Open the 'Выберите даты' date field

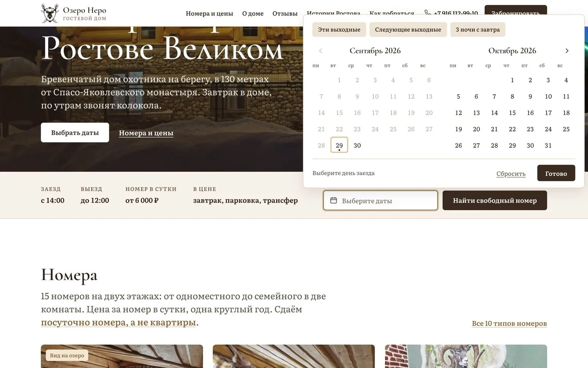[380, 201]
